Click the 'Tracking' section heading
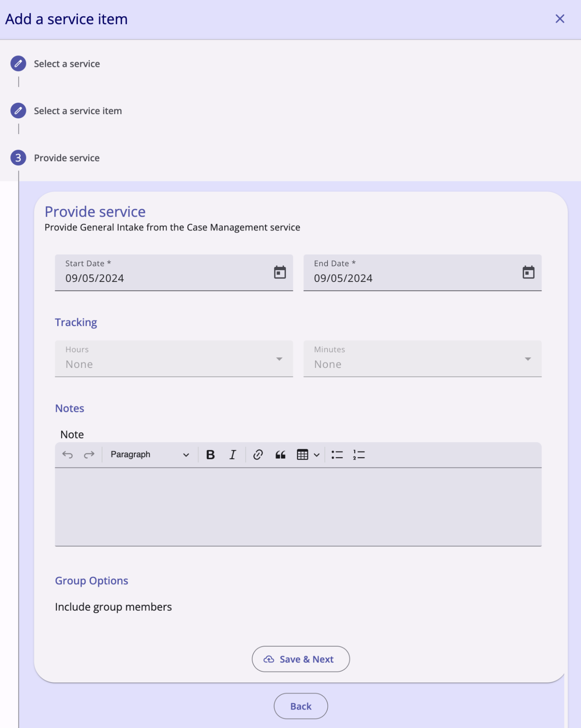Image resolution: width=581 pixels, height=728 pixels. (x=76, y=322)
